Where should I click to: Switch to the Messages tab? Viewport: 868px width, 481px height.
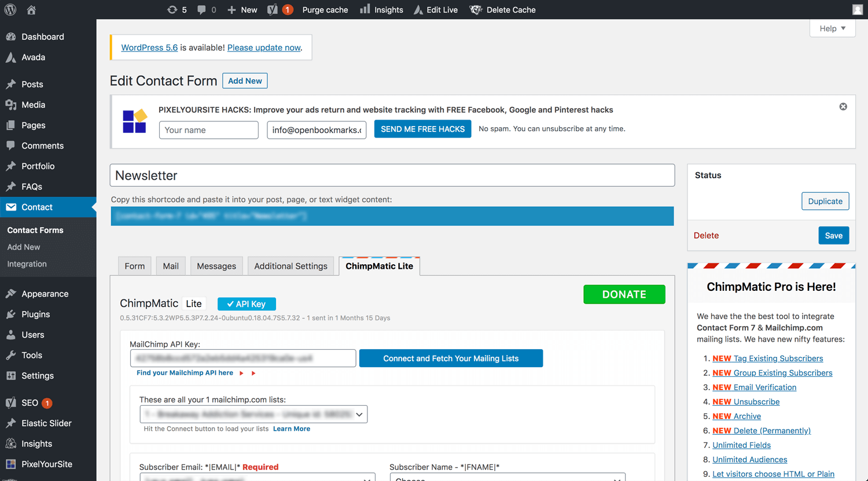[216, 266]
